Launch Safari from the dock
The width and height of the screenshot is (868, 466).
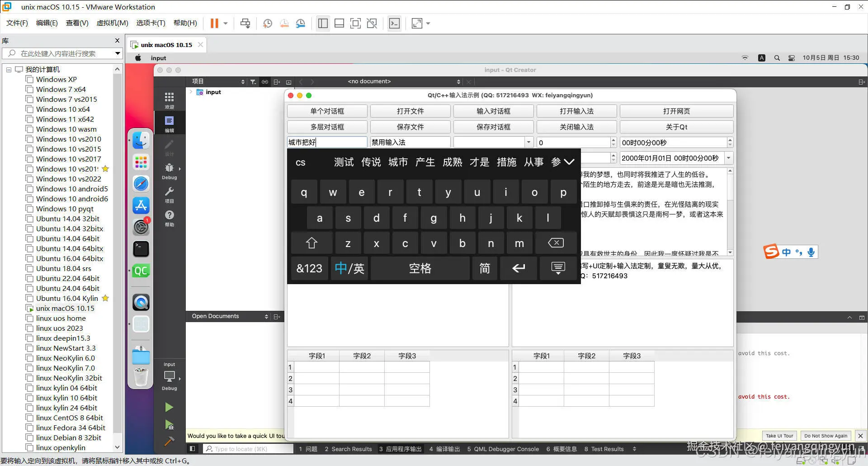click(141, 184)
